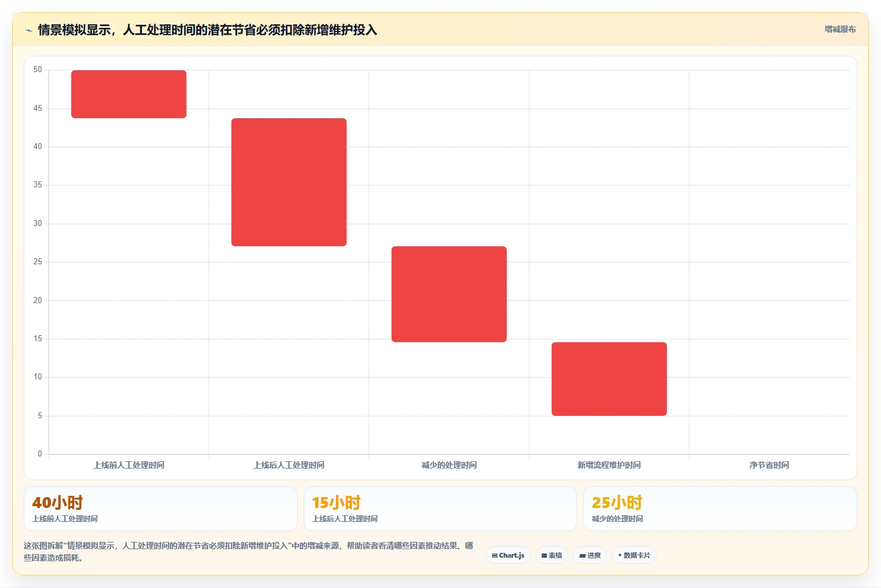Open the 15小时 data card
This screenshot has width=881, height=588.
coord(440,509)
